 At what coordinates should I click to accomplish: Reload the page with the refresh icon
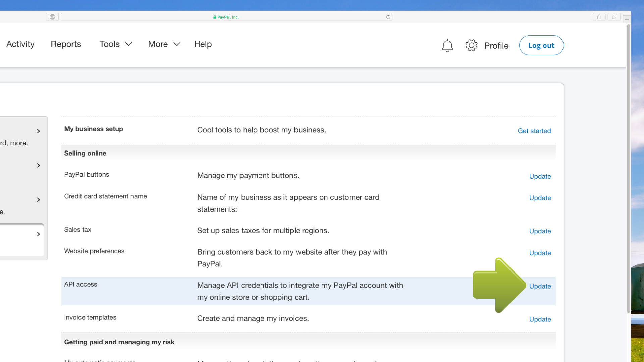tap(388, 17)
